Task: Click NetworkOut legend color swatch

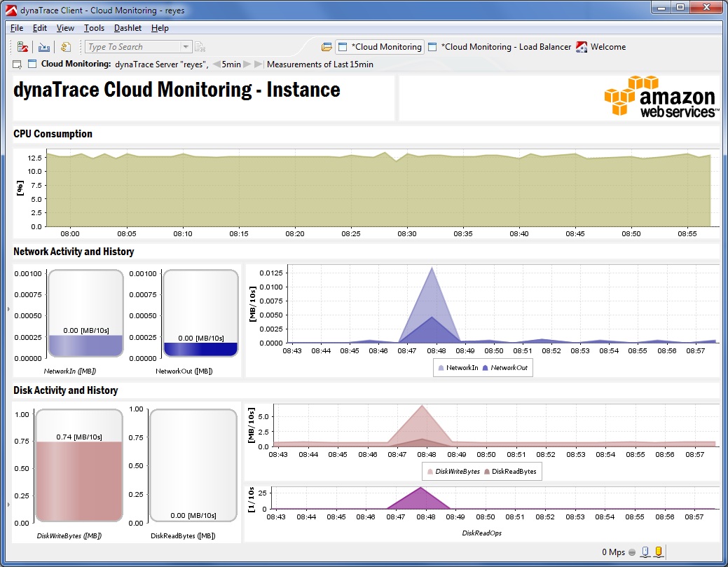Action: point(485,368)
